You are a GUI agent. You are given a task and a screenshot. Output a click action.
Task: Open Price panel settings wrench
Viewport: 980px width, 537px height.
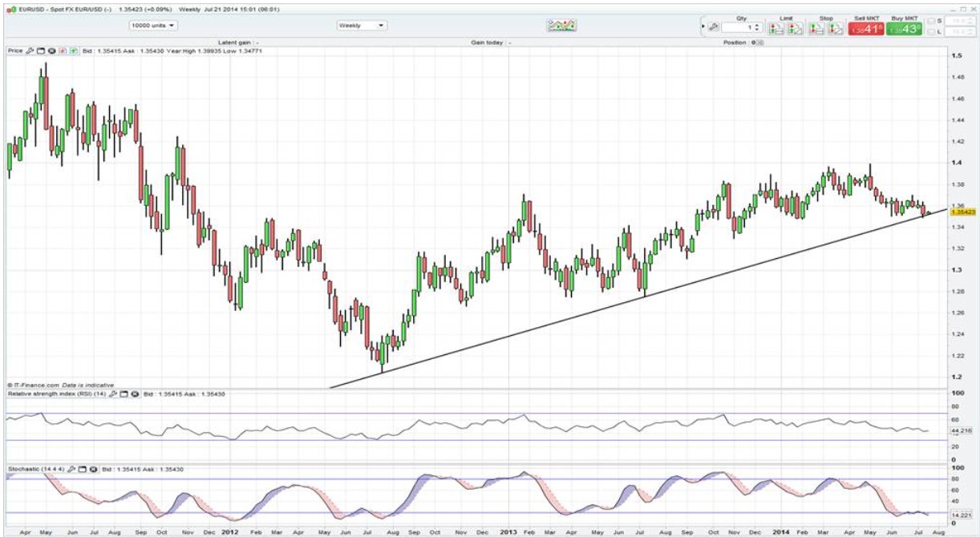point(30,50)
